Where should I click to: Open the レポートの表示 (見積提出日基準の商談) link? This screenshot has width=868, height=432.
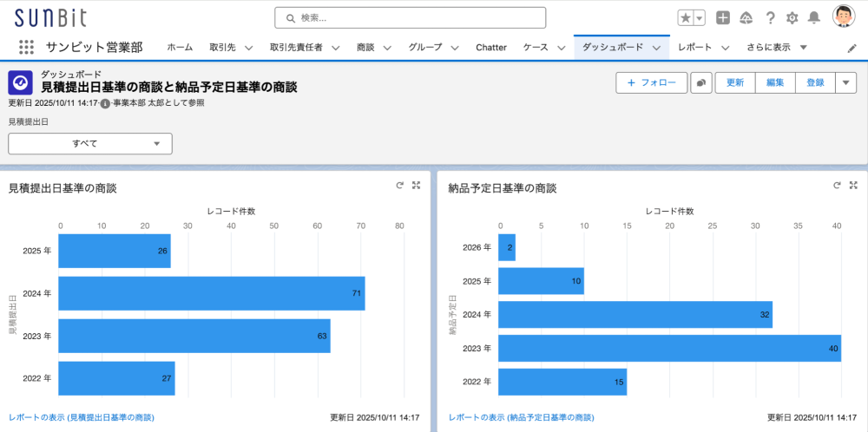coord(82,417)
